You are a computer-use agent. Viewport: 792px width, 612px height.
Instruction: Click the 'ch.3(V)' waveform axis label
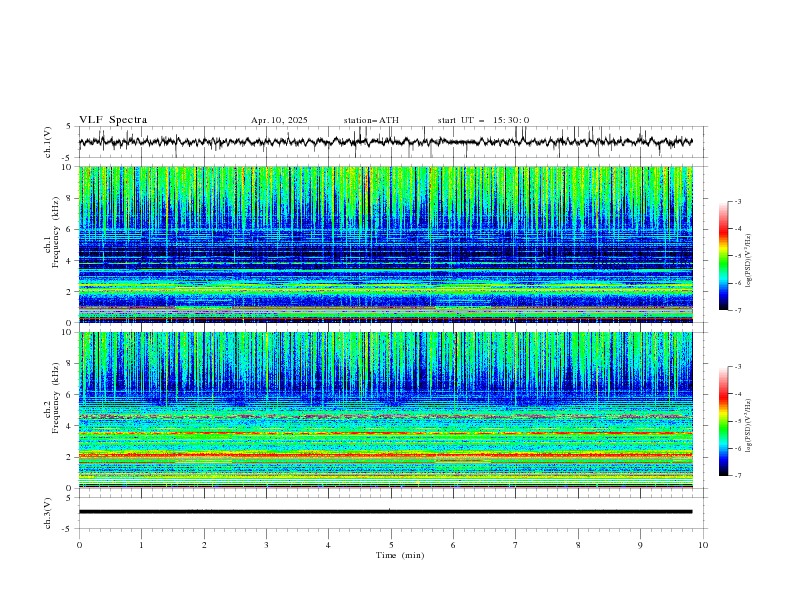[x=48, y=513]
